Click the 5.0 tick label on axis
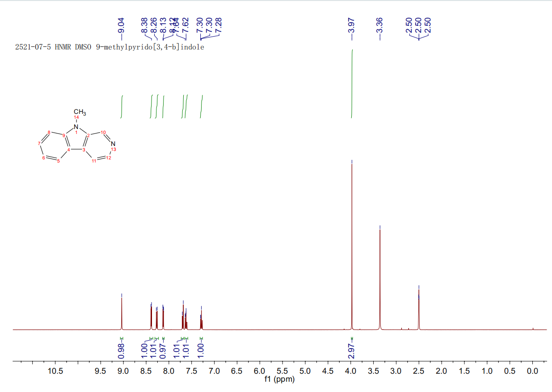 coord(305,371)
